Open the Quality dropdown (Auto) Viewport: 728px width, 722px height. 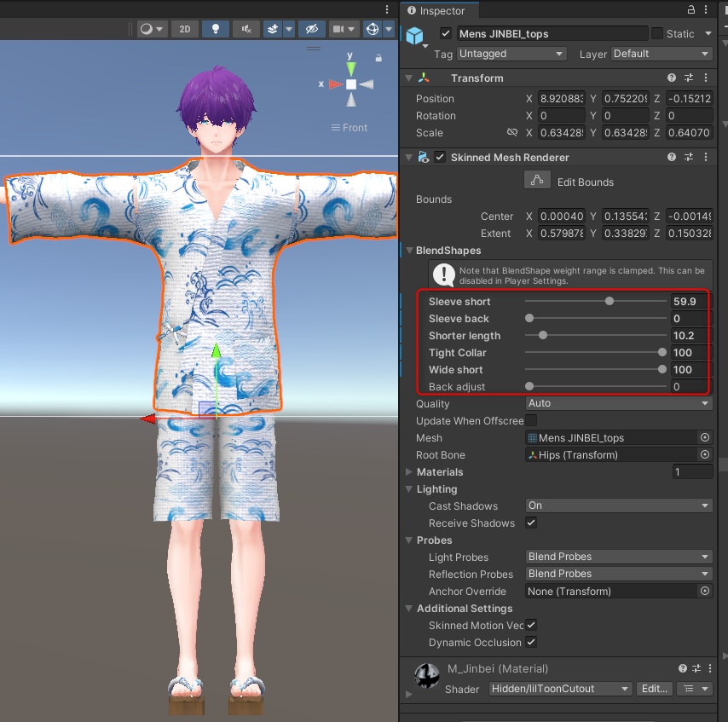point(619,403)
